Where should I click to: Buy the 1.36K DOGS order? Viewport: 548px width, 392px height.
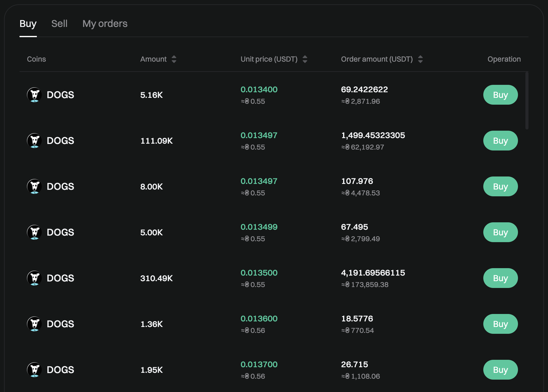click(500, 324)
